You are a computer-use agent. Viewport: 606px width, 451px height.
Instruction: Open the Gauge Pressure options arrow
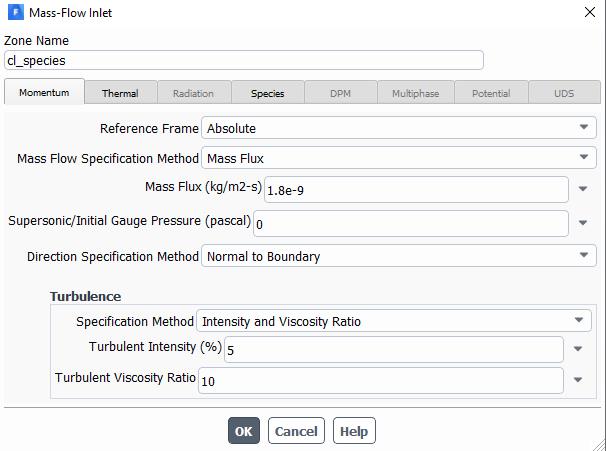(x=583, y=223)
